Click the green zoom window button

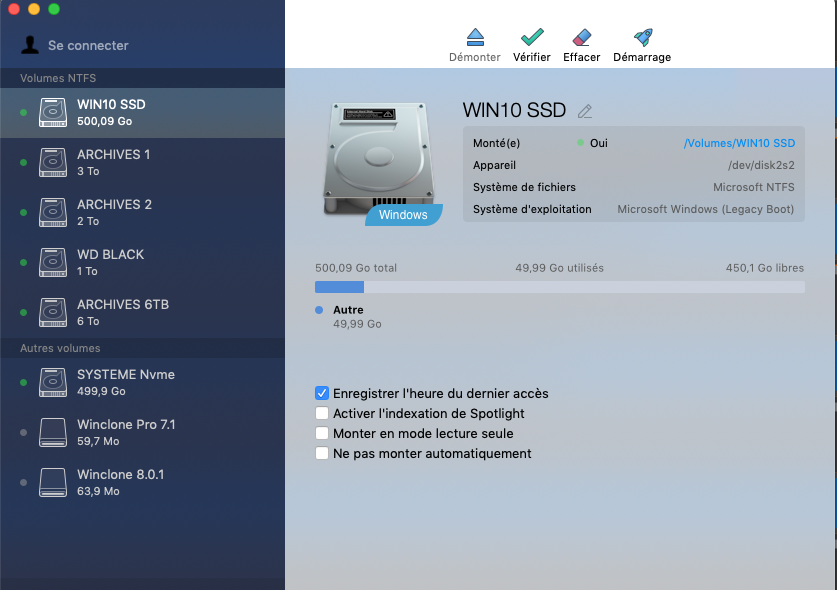(x=54, y=9)
